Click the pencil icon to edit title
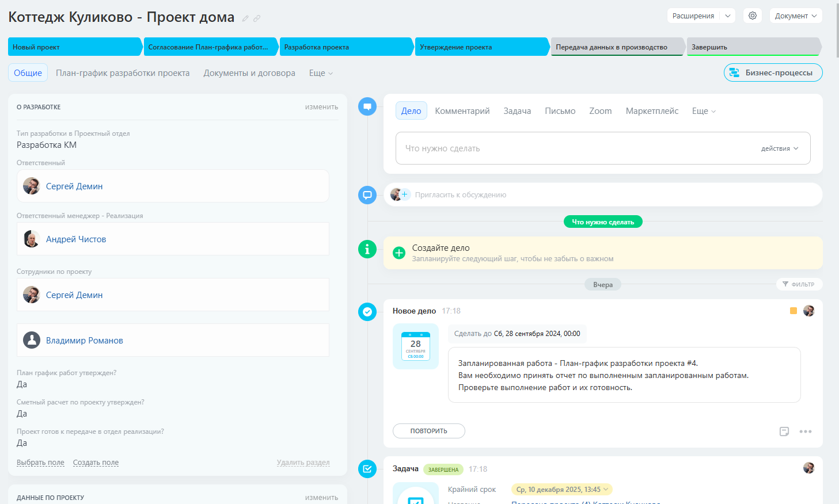This screenshot has width=839, height=504. pos(245,18)
